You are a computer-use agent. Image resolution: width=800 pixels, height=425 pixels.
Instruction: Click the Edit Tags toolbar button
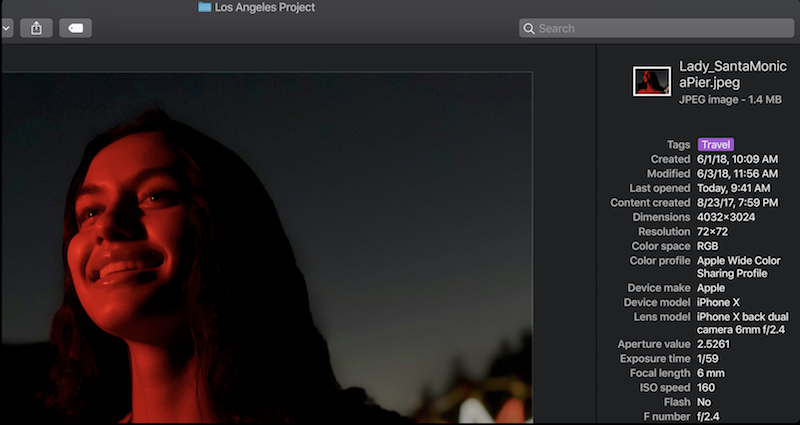point(75,28)
